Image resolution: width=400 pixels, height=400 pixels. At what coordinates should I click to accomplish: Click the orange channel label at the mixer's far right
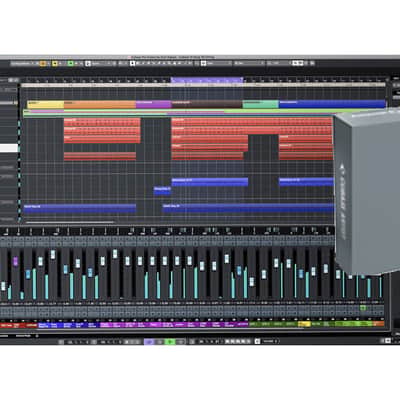[x=378, y=324]
